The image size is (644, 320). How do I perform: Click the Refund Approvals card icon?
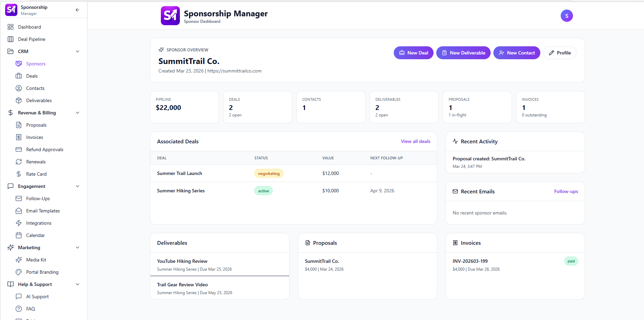(x=19, y=149)
